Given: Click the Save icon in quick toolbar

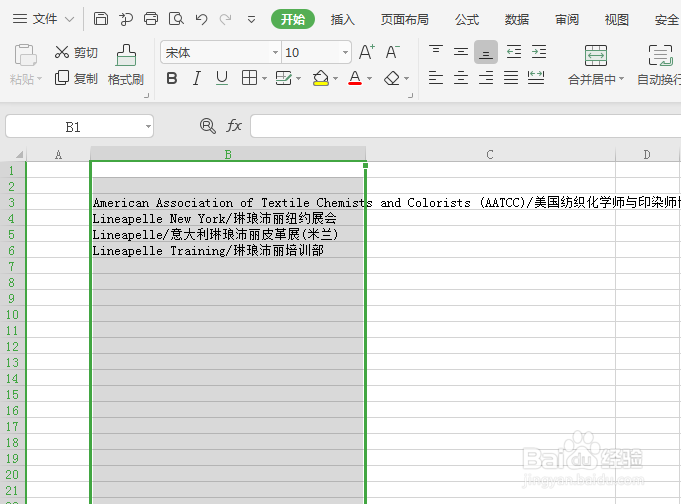Looking at the screenshot, I should [101, 19].
